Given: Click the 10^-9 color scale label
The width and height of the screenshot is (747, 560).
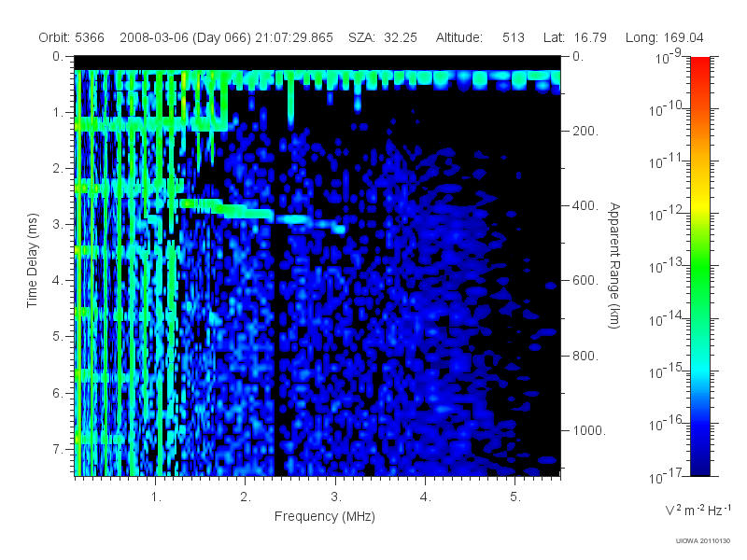Looking at the screenshot, I should click(x=669, y=57).
